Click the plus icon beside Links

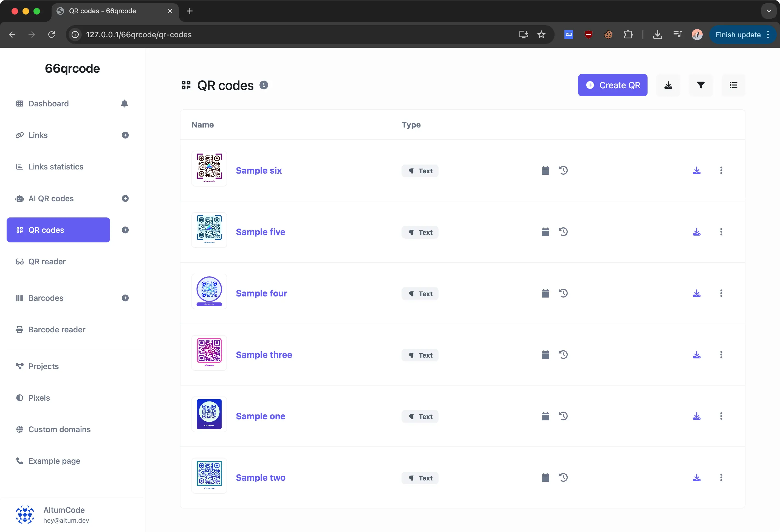tap(125, 135)
